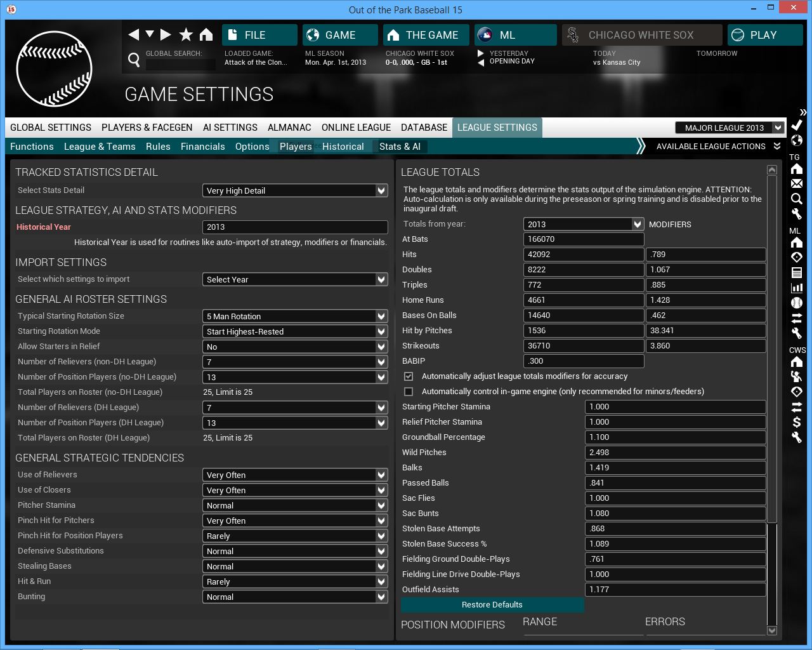Navigate back with the left arrow

click(x=133, y=35)
